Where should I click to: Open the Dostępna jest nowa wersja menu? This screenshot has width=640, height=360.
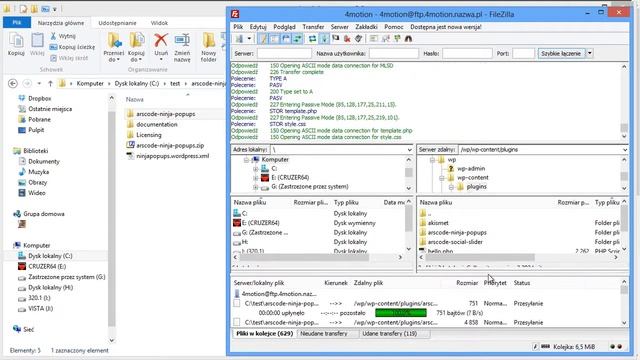446,27
